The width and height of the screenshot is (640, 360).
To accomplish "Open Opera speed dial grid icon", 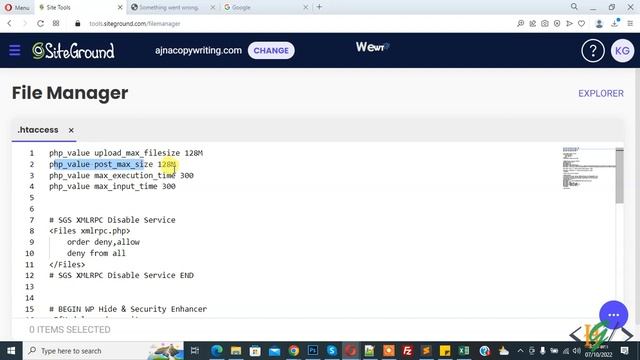I will (x=56, y=24).
